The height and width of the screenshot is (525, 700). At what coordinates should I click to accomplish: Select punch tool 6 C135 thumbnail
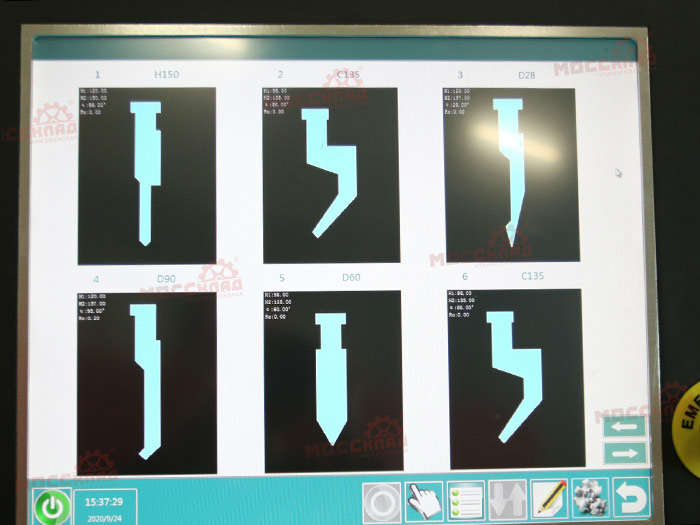[x=515, y=379]
